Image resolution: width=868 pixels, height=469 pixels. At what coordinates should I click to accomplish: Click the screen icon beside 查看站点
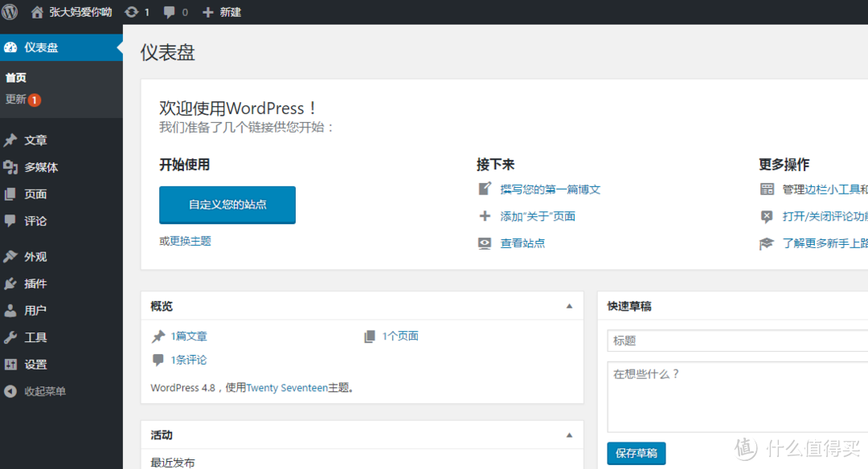tap(485, 243)
